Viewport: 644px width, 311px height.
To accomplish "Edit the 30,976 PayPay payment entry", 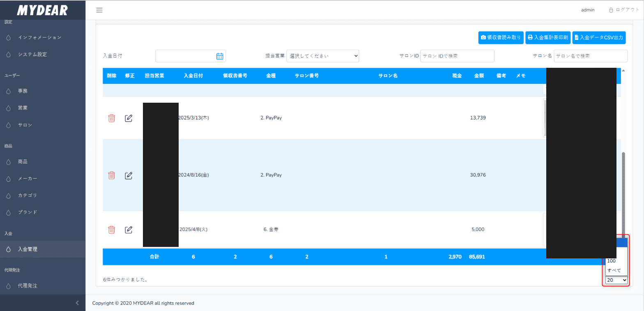I will click(x=129, y=175).
